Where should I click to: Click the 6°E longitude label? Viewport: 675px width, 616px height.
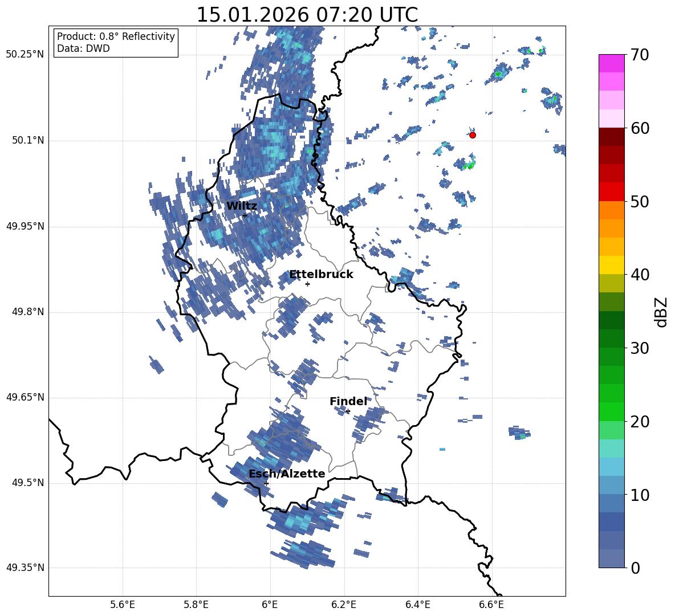[270, 605]
